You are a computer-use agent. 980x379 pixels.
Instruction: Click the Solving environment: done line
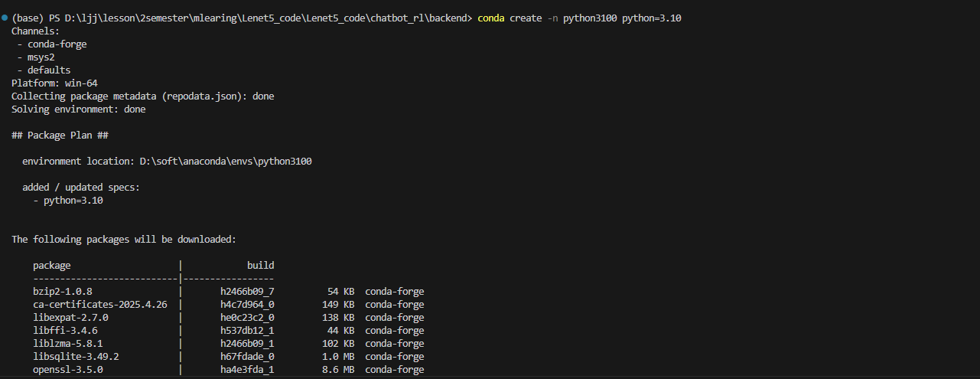coord(78,109)
